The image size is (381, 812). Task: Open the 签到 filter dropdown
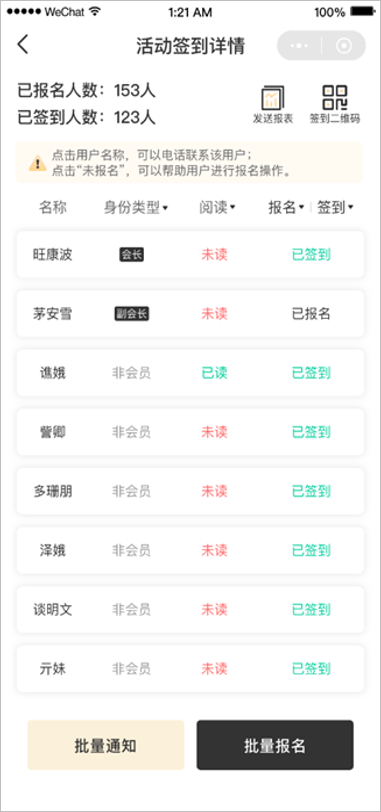(x=335, y=208)
